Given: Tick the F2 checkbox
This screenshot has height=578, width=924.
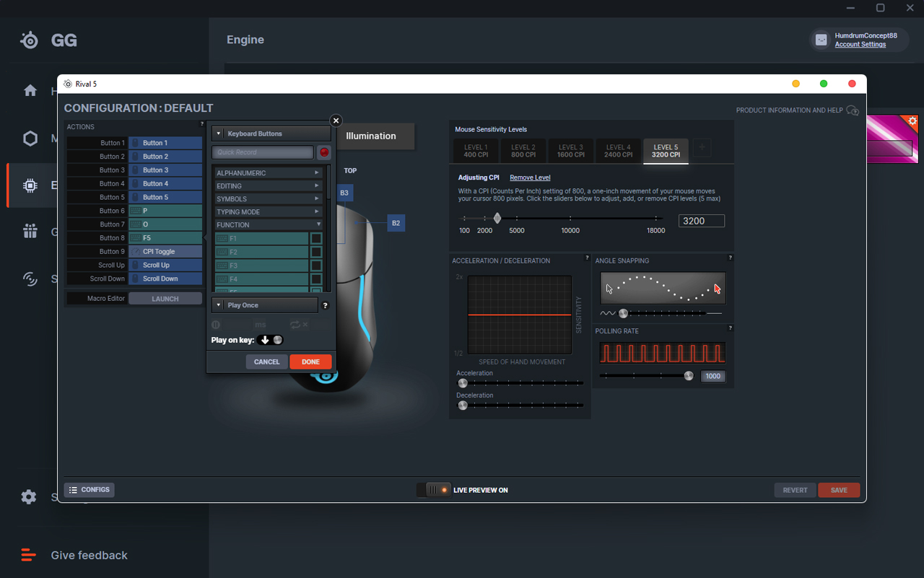Looking at the screenshot, I should pos(316,252).
